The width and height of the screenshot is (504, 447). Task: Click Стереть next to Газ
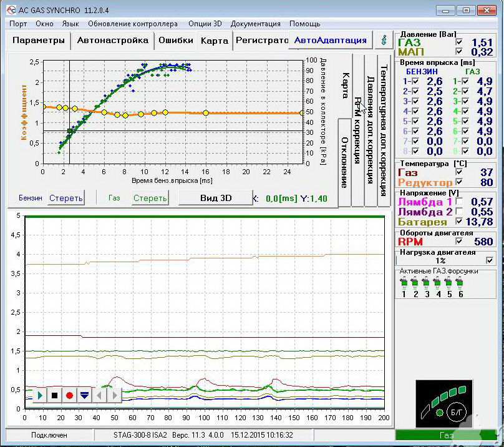150,198
